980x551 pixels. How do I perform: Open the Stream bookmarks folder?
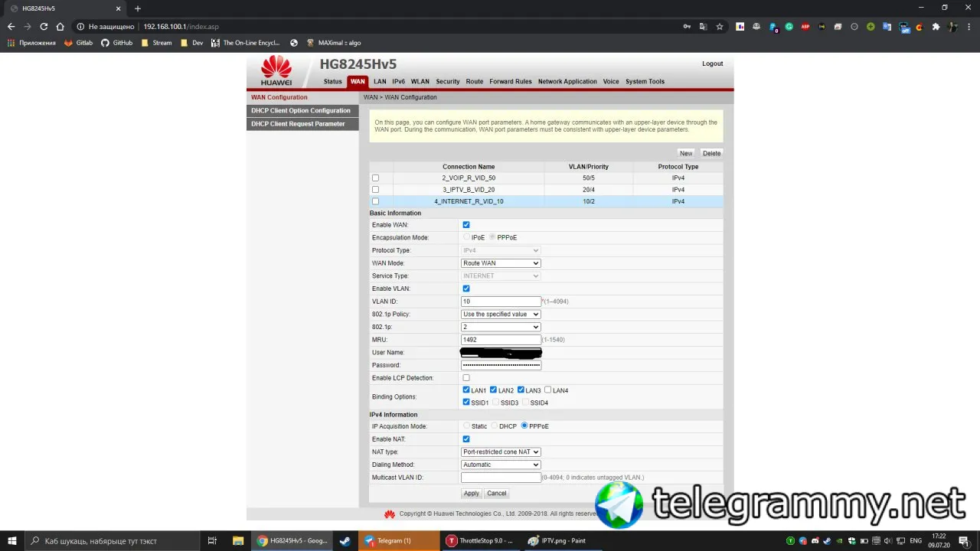click(x=156, y=43)
